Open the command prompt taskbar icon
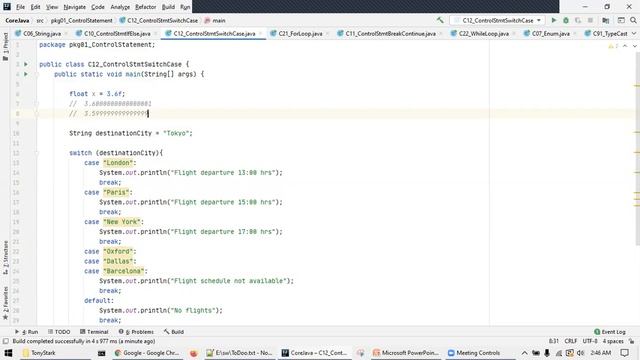640x360 pixels. 102,353
